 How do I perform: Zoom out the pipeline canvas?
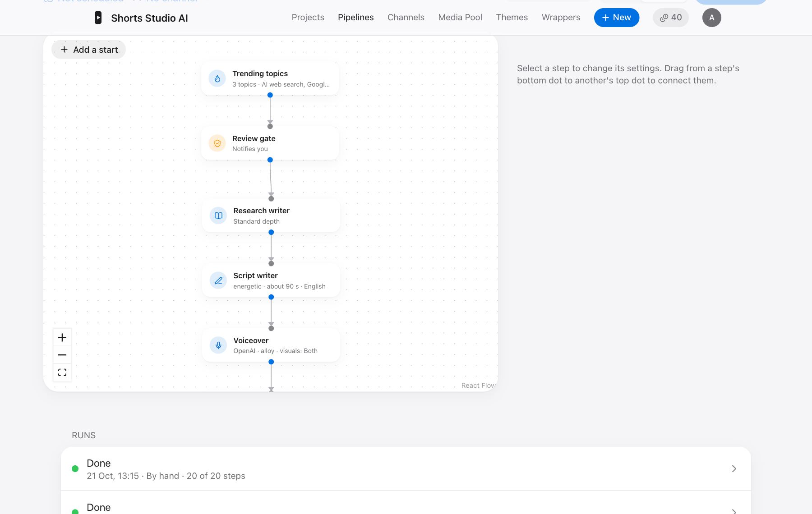click(x=62, y=355)
